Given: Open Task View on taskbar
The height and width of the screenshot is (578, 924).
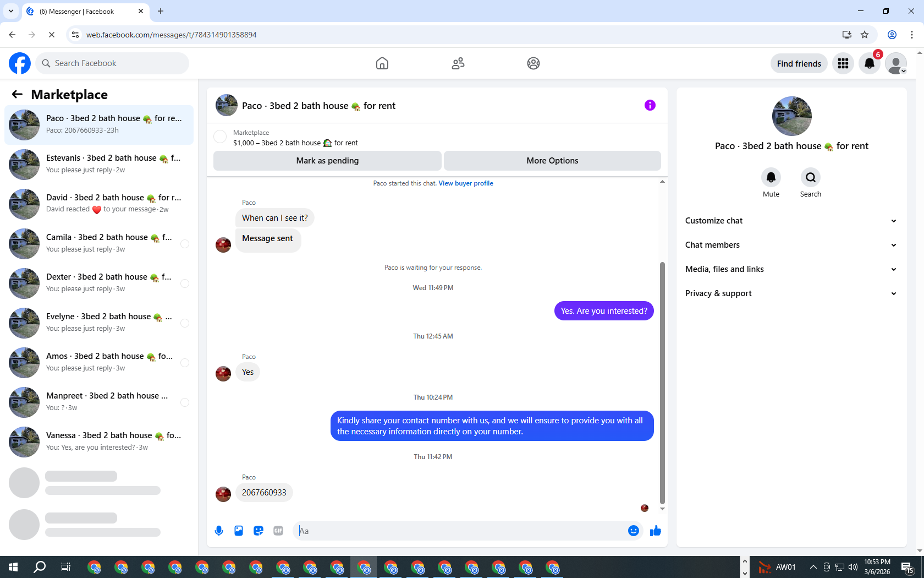Looking at the screenshot, I should coord(66,567).
